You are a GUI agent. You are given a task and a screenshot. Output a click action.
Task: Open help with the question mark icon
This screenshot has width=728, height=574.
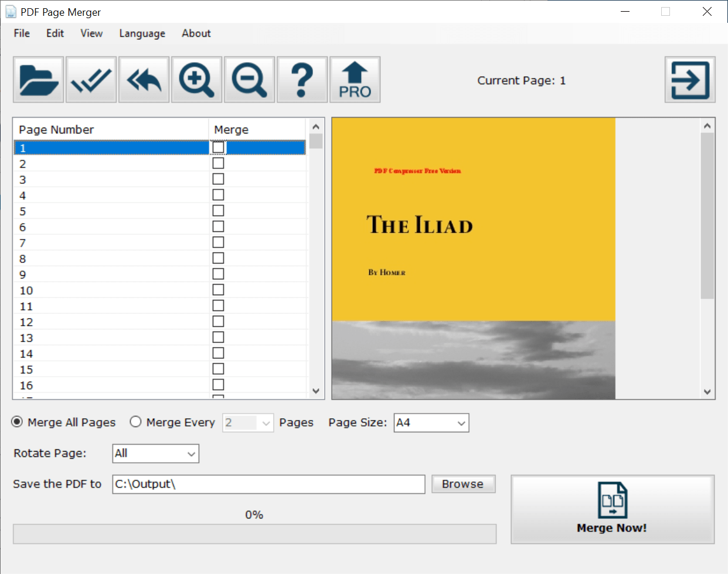302,80
